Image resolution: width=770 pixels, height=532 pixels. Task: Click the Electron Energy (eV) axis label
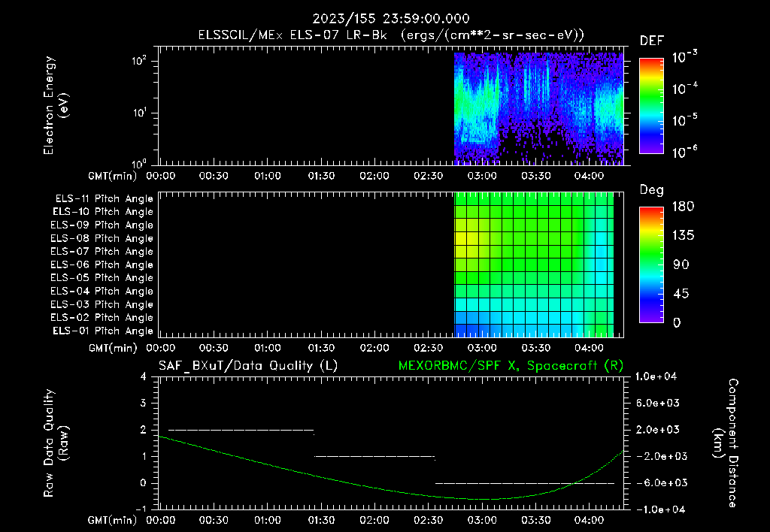click(x=56, y=105)
